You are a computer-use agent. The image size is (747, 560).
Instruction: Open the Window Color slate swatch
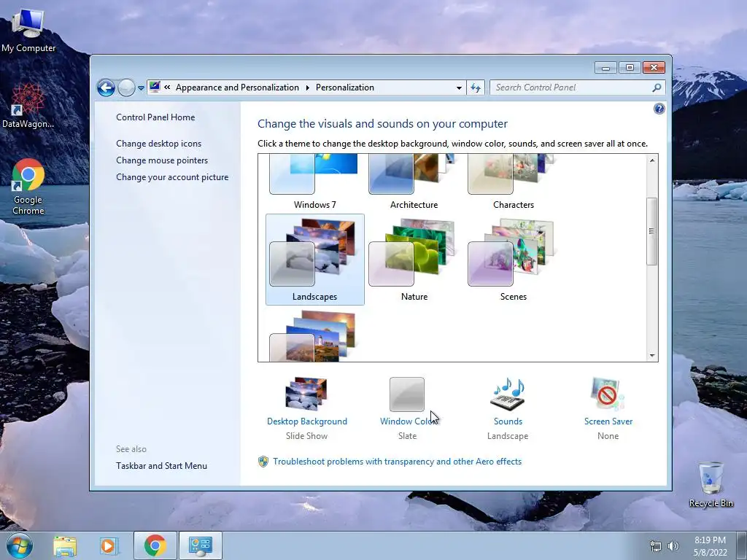(407, 394)
